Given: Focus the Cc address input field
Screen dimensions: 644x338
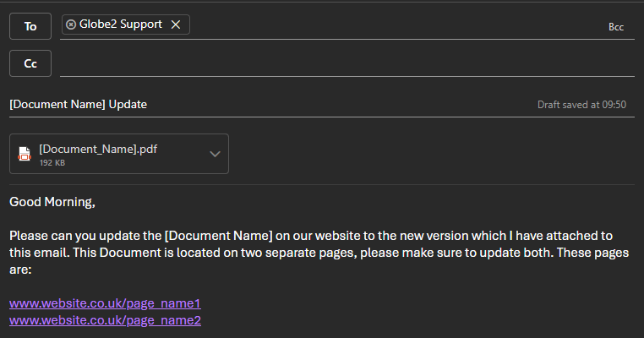Looking at the screenshot, I should coord(338,63).
